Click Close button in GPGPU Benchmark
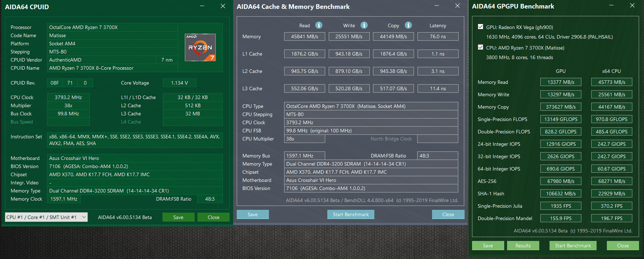The image size is (644, 259). point(623,246)
